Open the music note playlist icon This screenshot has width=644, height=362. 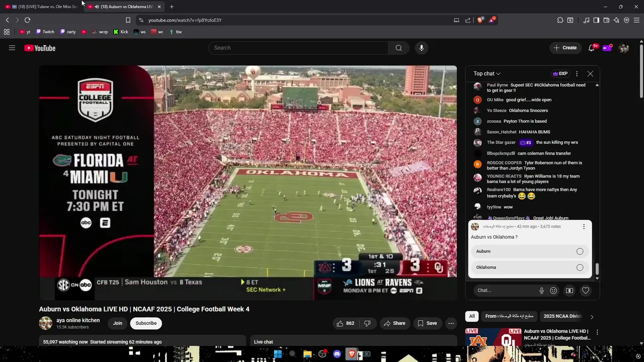(586, 20)
